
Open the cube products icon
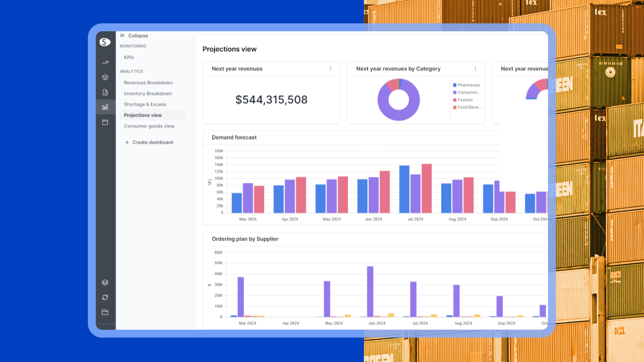[x=105, y=77]
